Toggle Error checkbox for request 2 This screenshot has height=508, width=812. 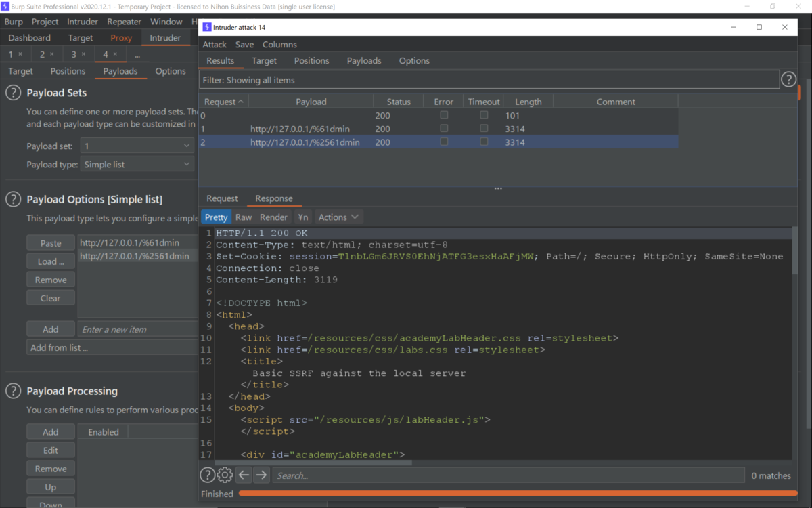444,142
